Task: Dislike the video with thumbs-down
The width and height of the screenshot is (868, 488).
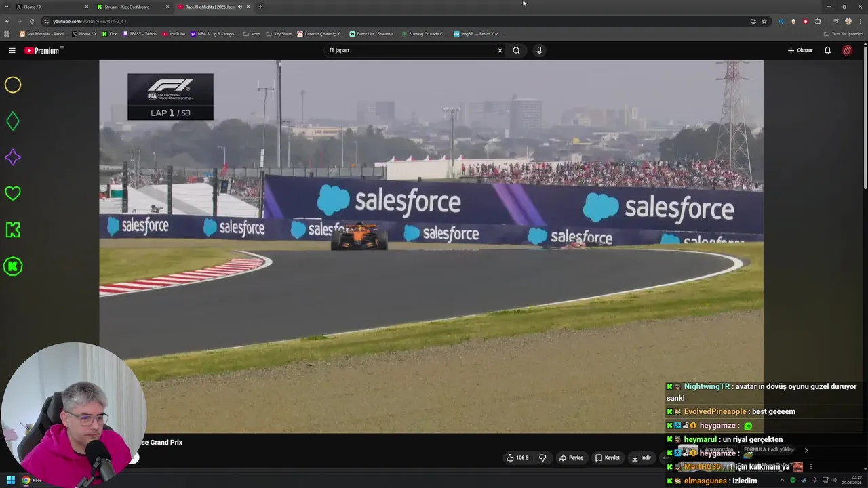Action: 542,457
